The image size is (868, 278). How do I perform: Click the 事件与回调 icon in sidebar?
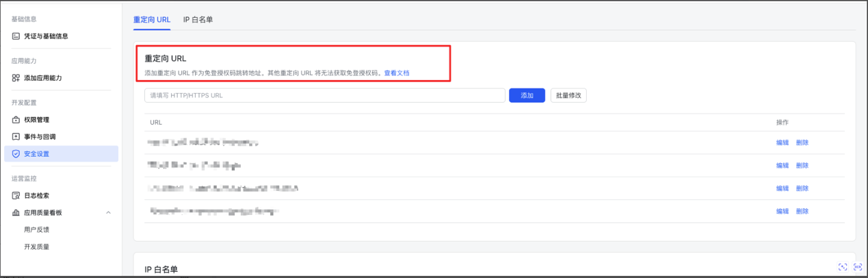pos(16,137)
